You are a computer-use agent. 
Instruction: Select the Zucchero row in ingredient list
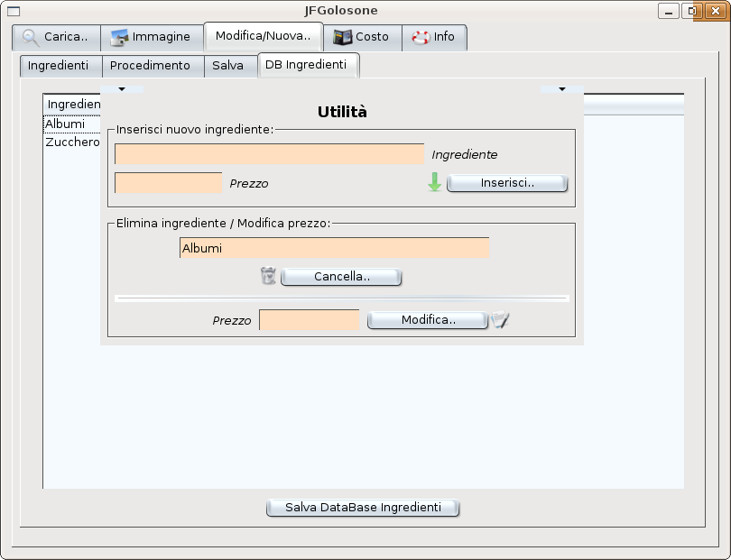click(72, 142)
